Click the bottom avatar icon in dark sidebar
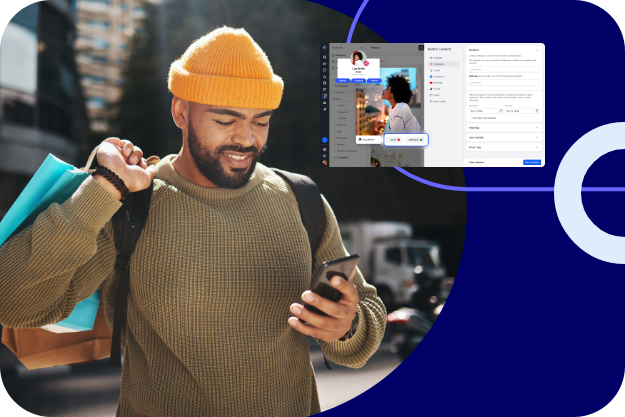625x417 pixels. [324, 161]
